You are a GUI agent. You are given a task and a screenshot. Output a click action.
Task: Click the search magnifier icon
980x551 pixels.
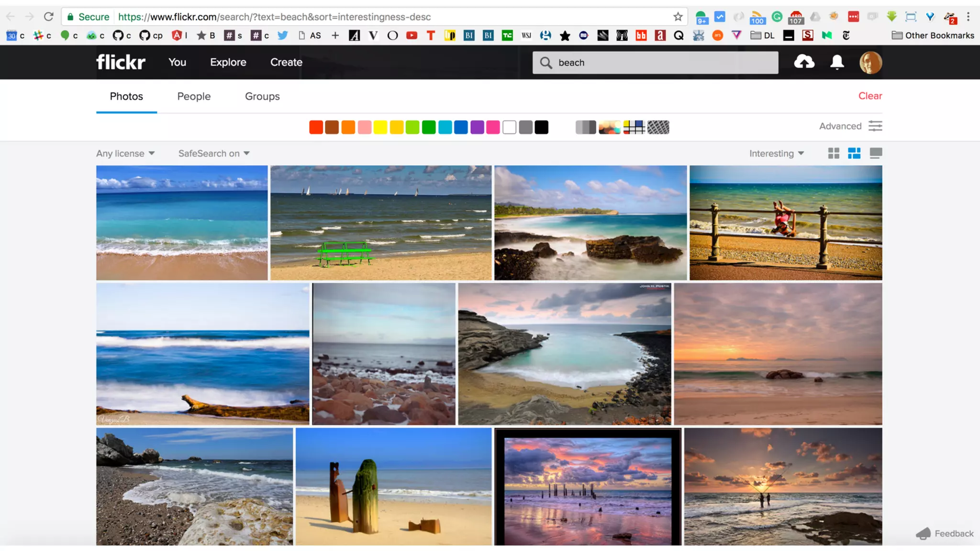(x=546, y=63)
